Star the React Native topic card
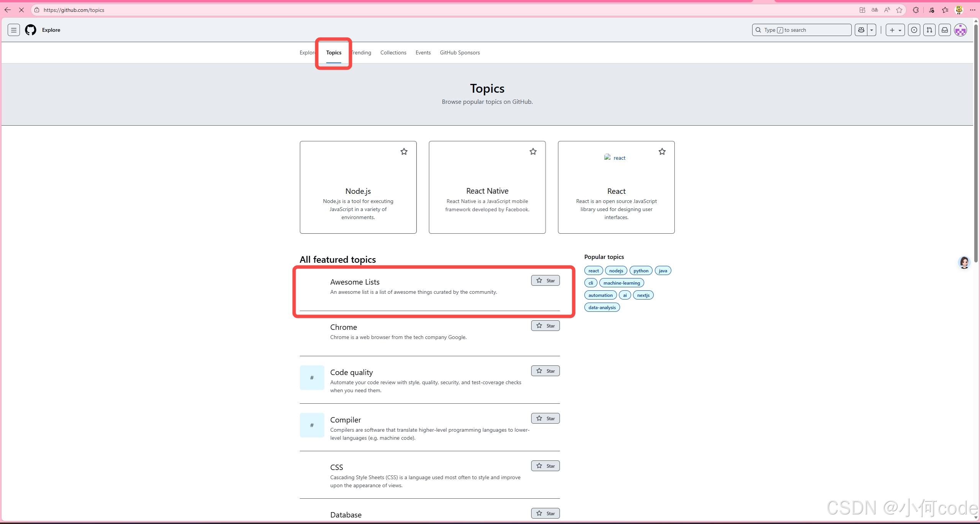Image resolution: width=980 pixels, height=524 pixels. coord(533,152)
